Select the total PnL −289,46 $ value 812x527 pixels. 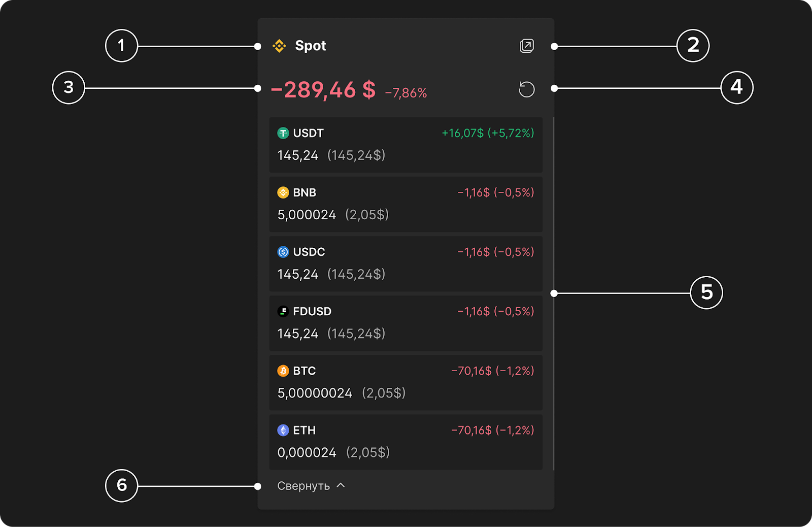323,90
